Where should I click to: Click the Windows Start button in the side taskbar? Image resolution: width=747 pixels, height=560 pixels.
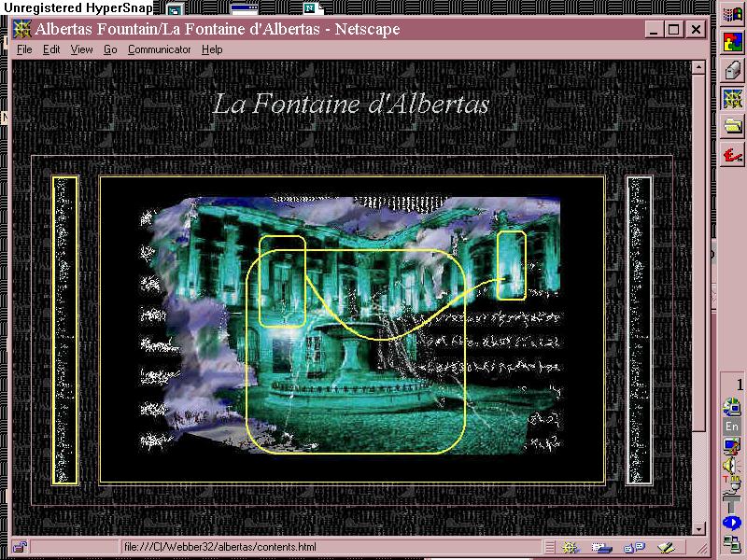[733, 14]
